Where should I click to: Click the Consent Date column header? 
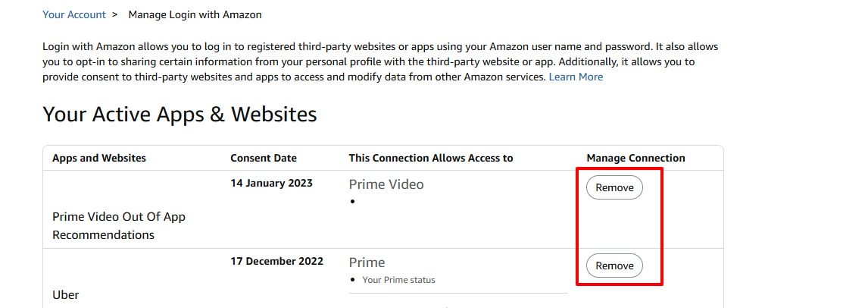(263, 158)
